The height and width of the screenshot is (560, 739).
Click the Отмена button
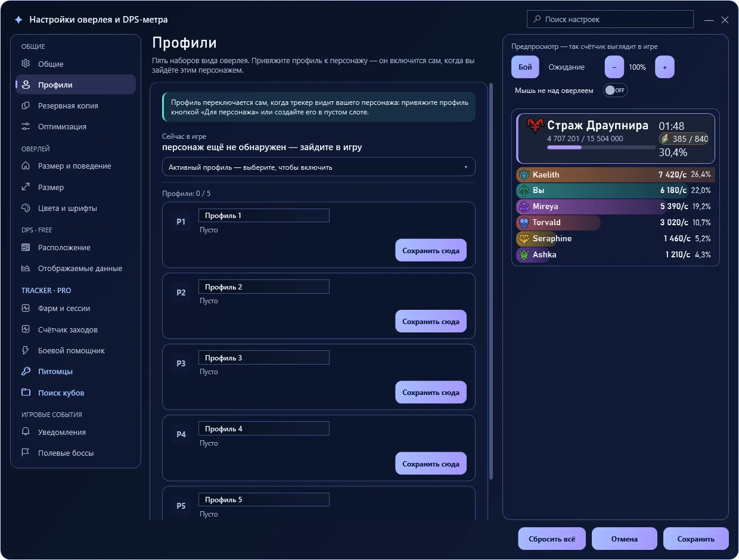click(625, 539)
